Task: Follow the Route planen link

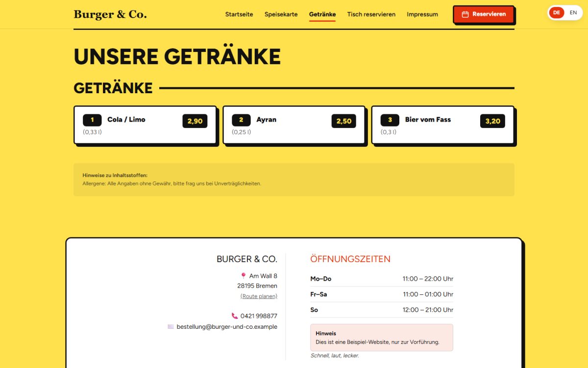Action: pos(259,296)
